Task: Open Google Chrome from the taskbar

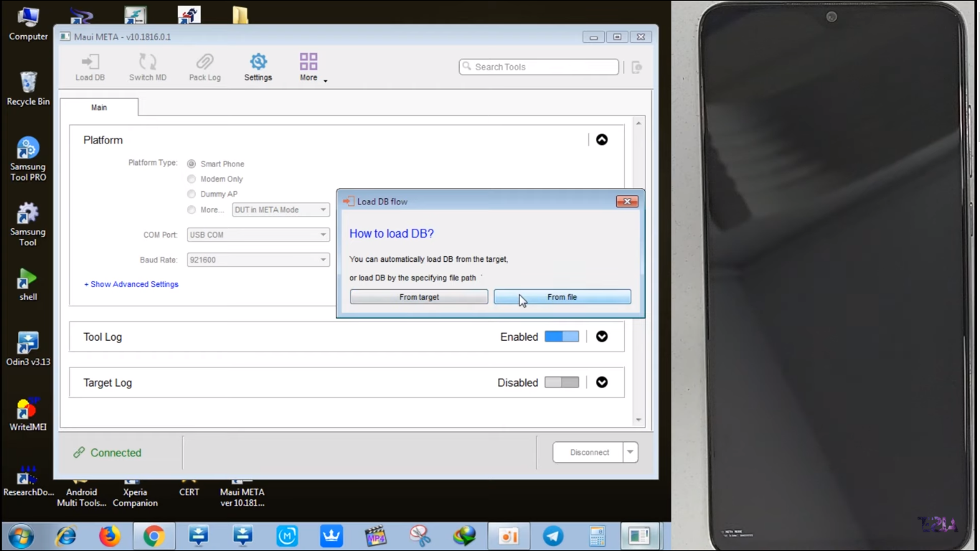Action: coord(154,536)
